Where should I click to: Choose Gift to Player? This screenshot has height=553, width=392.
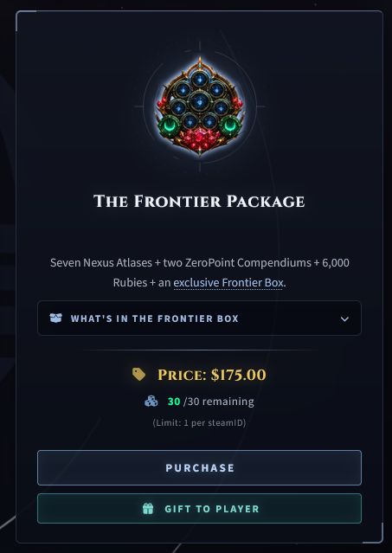[x=200, y=509]
